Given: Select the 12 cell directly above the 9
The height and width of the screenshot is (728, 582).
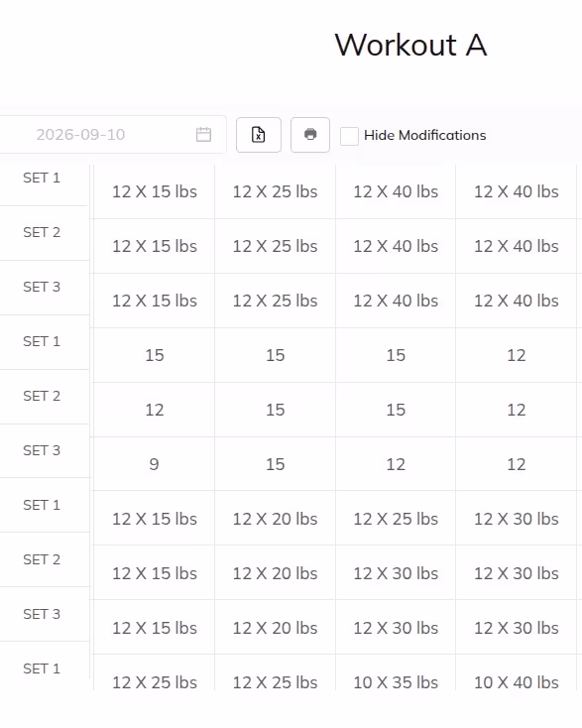Looking at the screenshot, I should [154, 410].
